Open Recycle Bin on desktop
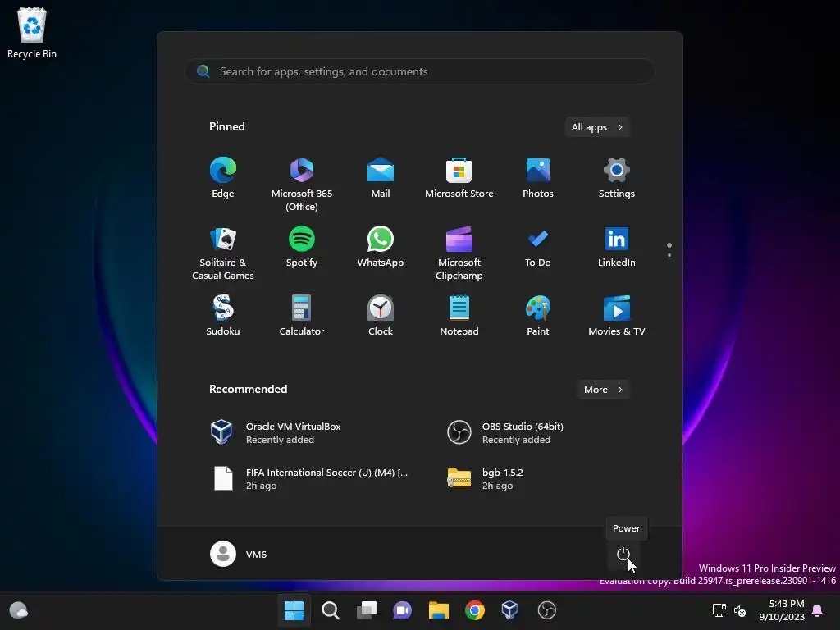The width and height of the screenshot is (840, 630). (x=32, y=33)
